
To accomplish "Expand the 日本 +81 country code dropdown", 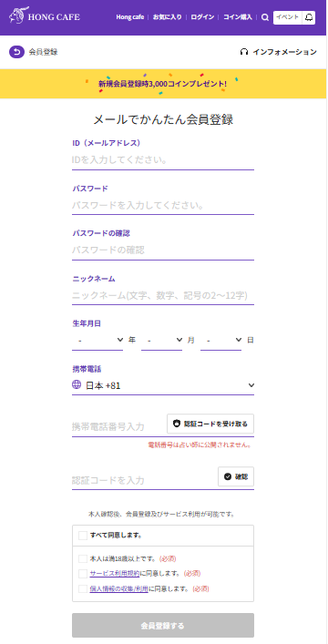I will pos(163,385).
